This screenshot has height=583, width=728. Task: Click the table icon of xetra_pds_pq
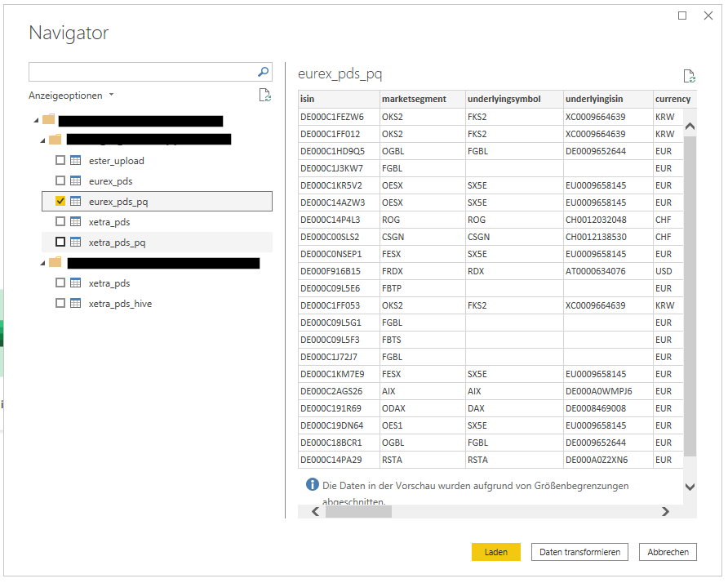click(75, 242)
